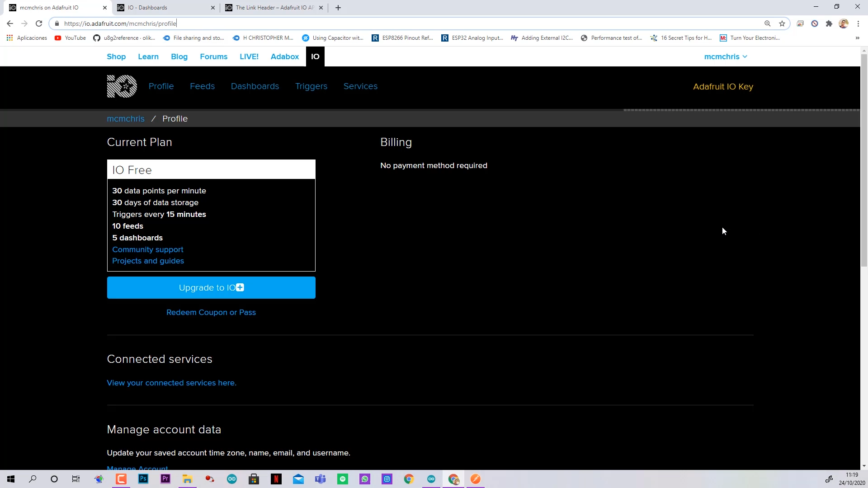868x488 pixels.
Task: Click Redeem Coupon or Pass link
Action: pyautogui.click(x=211, y=312)
